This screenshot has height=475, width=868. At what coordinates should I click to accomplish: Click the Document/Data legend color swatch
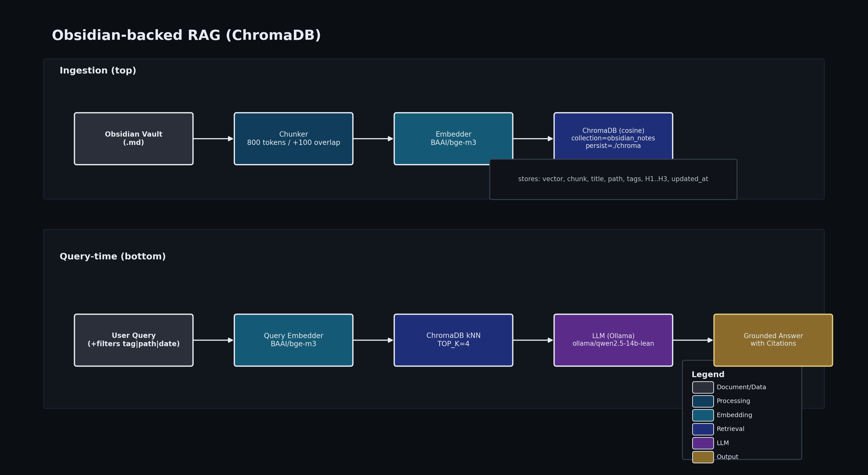pyautogui.click(x=702, y=387)
